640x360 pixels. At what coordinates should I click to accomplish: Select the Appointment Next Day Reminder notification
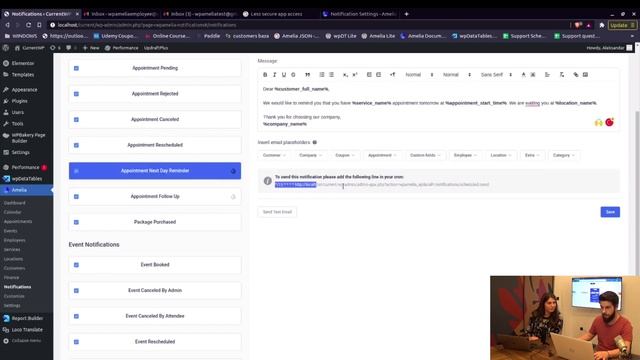click(x=155, y=171)
